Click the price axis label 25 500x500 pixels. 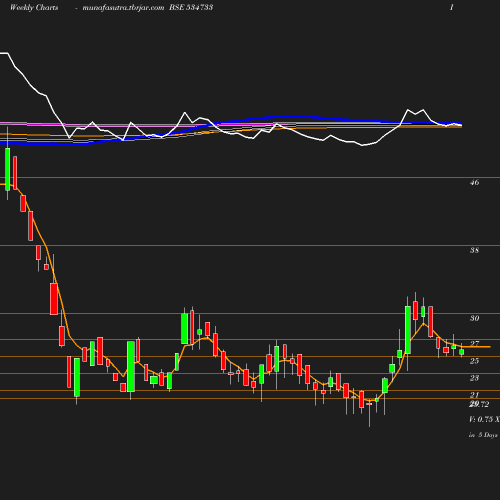[474, 361]
